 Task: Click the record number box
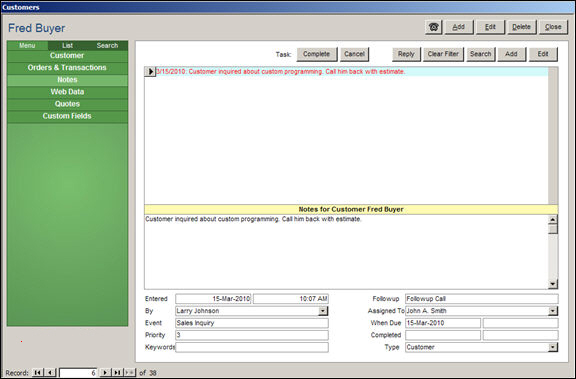[78, 373]
